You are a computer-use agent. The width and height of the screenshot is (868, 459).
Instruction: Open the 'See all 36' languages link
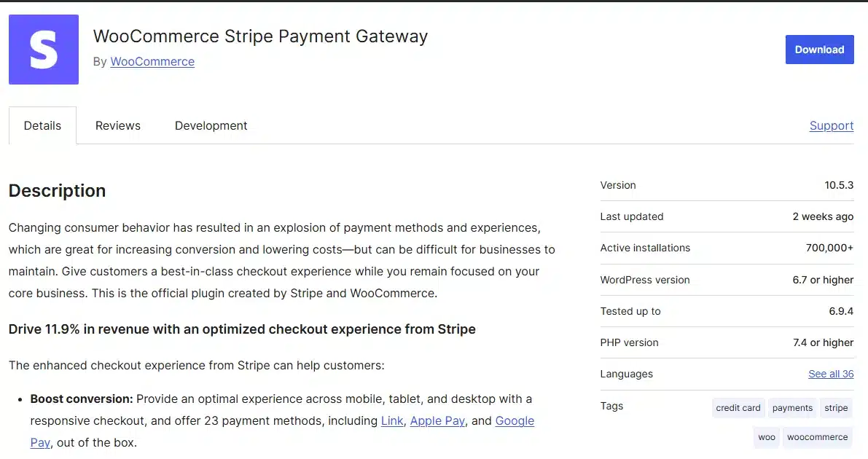click(831, 374)
